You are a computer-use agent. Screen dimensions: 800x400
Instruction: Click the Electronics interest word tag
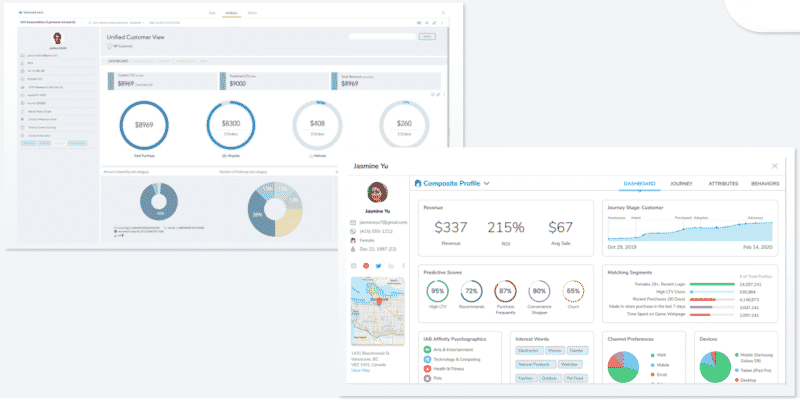527,350
